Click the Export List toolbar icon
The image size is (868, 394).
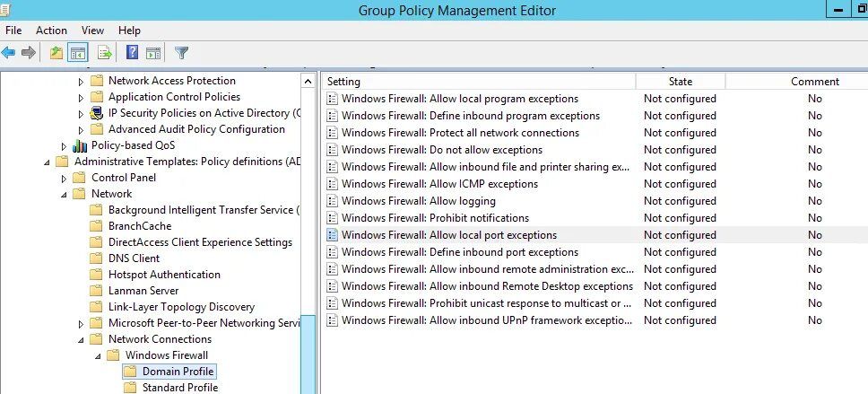pyautogui.click(x=104, y=53)
